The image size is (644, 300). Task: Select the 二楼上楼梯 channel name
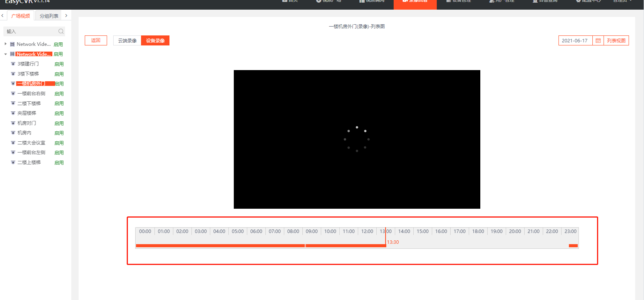(x=29, y=163)
